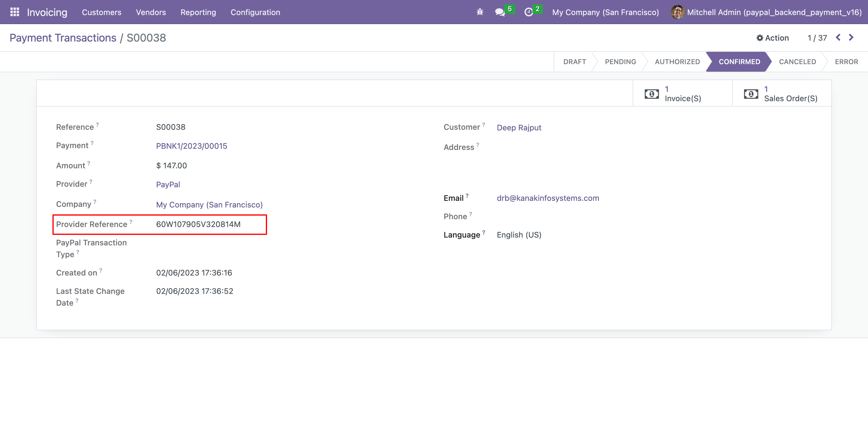Show help tooltip for Reference field
This screenshot has width=868, height=436.
point(97,125)
